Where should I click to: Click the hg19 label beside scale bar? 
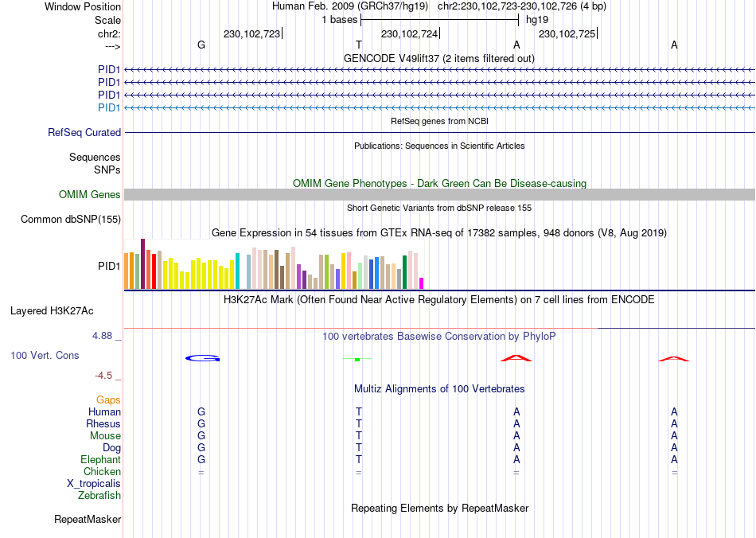[537, 20]
